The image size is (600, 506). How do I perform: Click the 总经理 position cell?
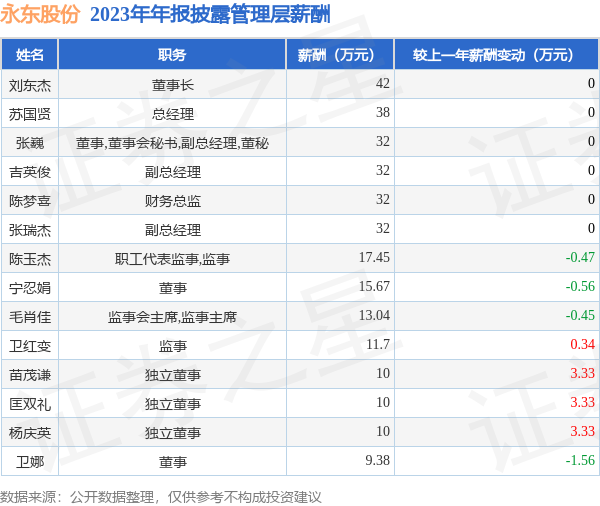click(x=173, y=114)
